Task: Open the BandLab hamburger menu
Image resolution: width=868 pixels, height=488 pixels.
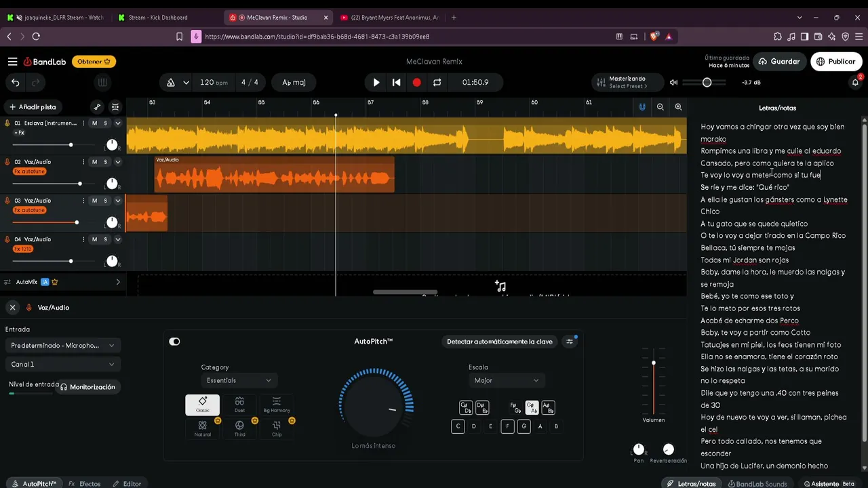Action: 12,62
